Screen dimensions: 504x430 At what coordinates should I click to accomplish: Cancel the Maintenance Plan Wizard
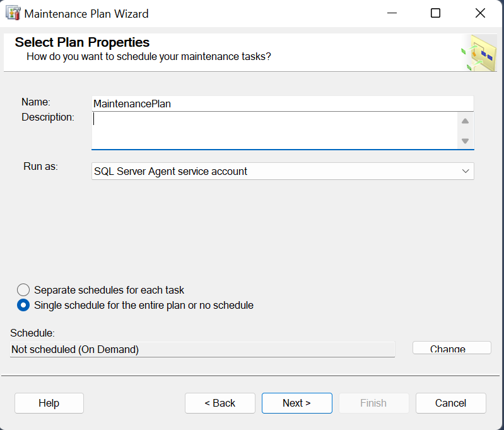coord(450,403)
